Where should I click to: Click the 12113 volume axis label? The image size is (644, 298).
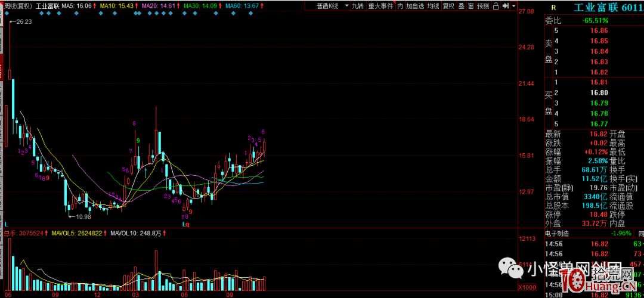526,239
